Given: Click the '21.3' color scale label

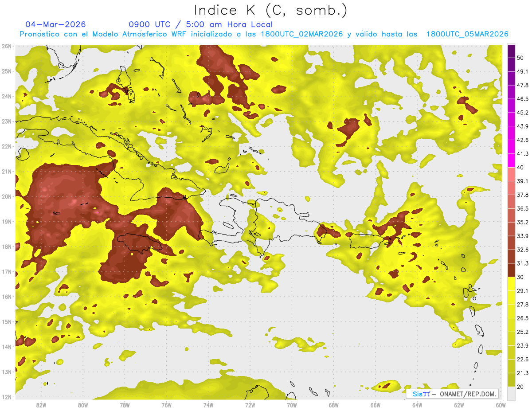Looking at the screenshot, I should point(523,373).
